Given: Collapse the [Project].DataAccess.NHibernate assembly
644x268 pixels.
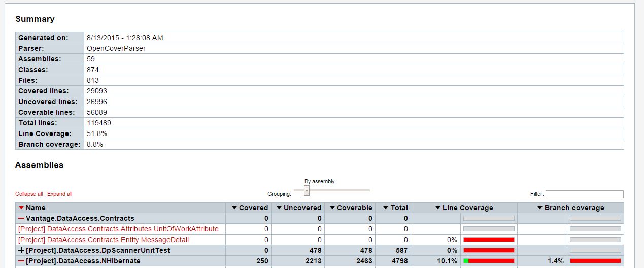Looking at the screenshot, I should tap(21, 261).
